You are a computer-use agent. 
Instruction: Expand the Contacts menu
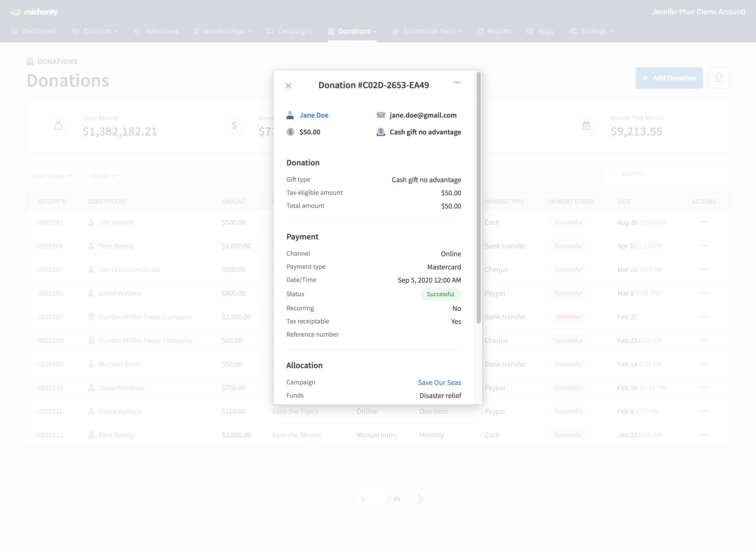94,32
